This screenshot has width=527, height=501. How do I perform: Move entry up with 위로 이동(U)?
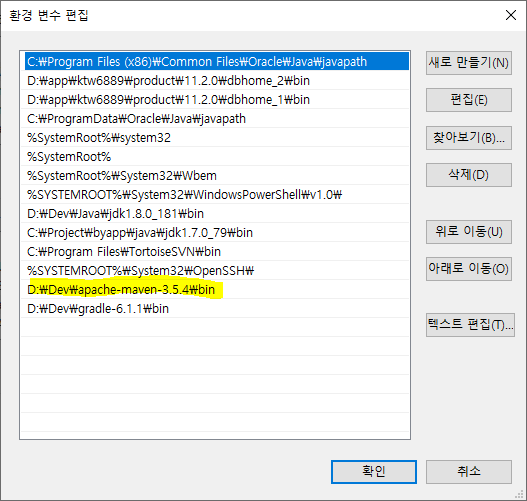(x=469, y=232)
